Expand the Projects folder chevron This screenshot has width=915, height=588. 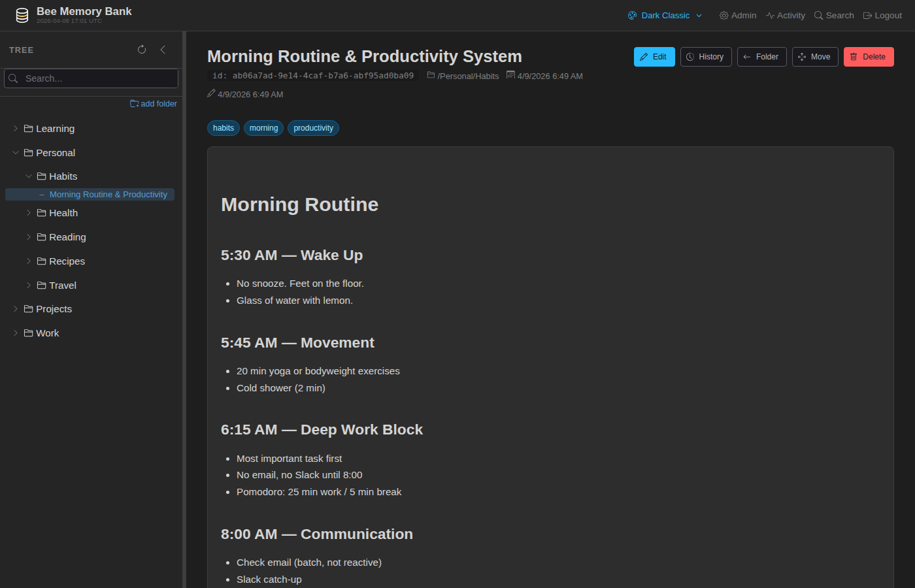[x=16, y=309]
